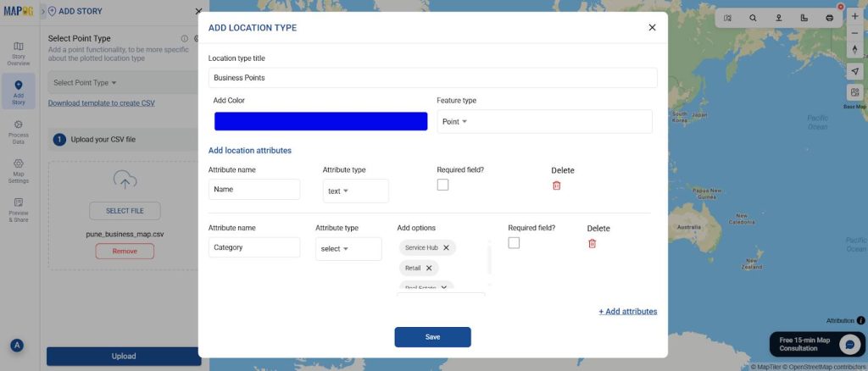Screen dimensions: 868x371
Task: Click the Upload your CSV file step
Action: click(x=125, y=139)
